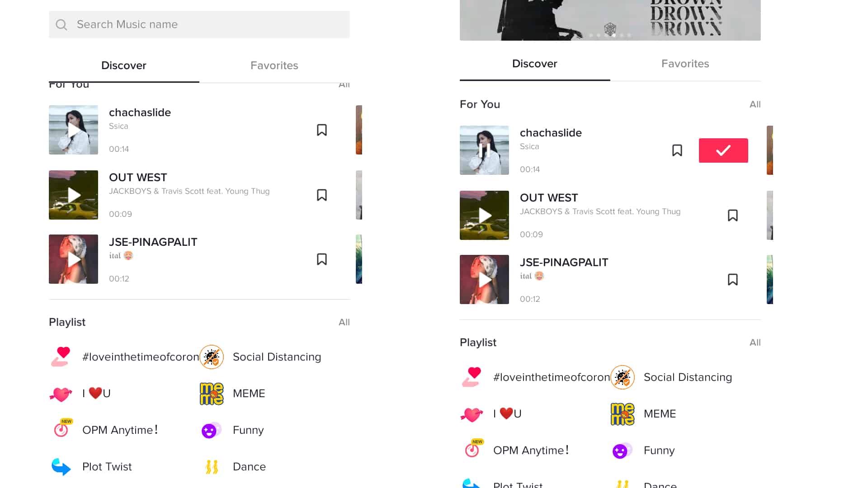The height and width of the screenshot is (488, 868).
Task: Expand the right panel Playlist All section
Action: coord(755,342)
